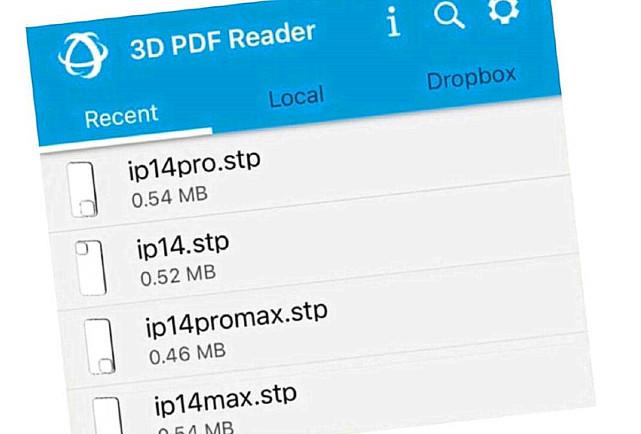Select the ip14promax.stp thumbnail preview
The width and height of the screenshot is (641, 434).
pos(99,347)
